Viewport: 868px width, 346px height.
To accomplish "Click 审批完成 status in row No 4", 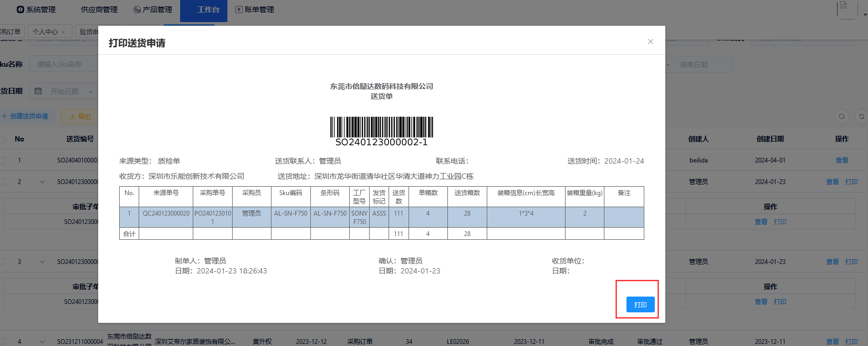I will [x=601, y=342].
